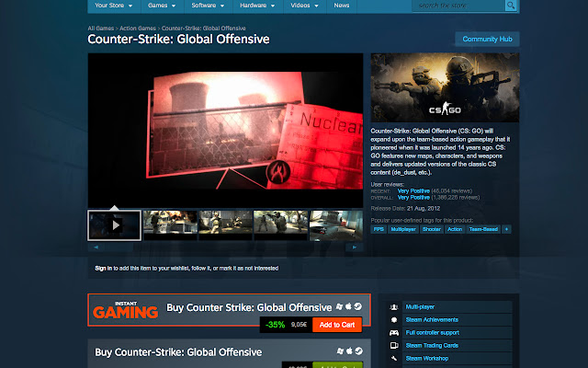
Task: Click the Counter-Strike: Global Offensive breadcrumb
Action: pyautogui.click(x=204, y=29)
